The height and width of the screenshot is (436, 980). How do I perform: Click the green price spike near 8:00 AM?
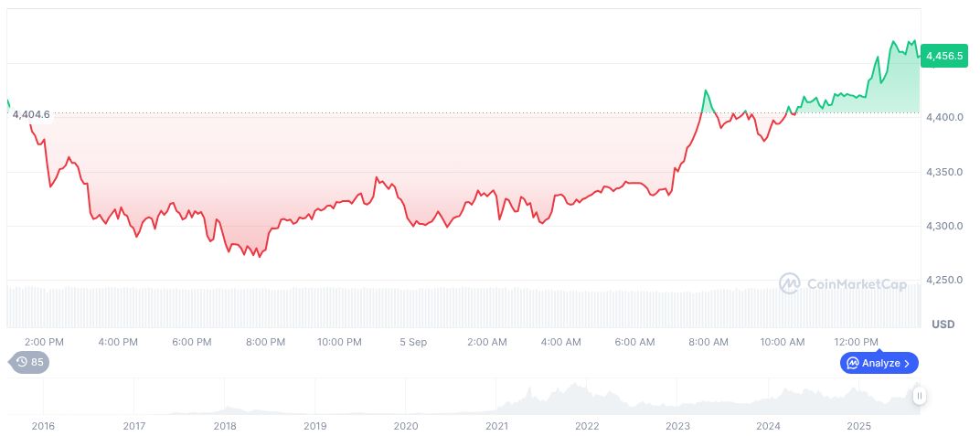click(x=706, y=91)
